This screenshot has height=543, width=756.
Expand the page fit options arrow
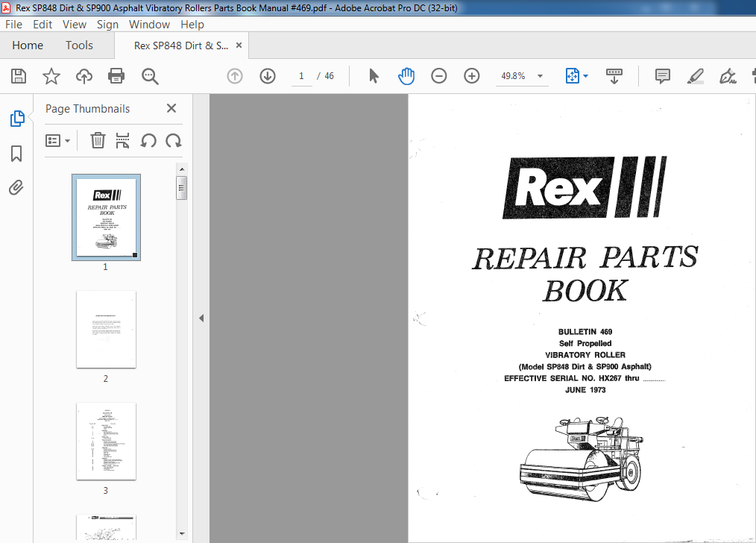click(585, 76)
